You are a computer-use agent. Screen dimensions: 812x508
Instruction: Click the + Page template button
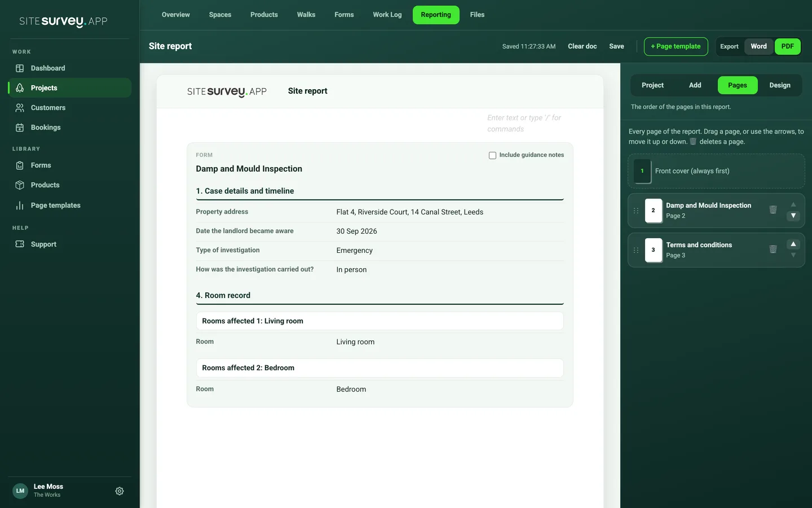click(x=676, y=46)
